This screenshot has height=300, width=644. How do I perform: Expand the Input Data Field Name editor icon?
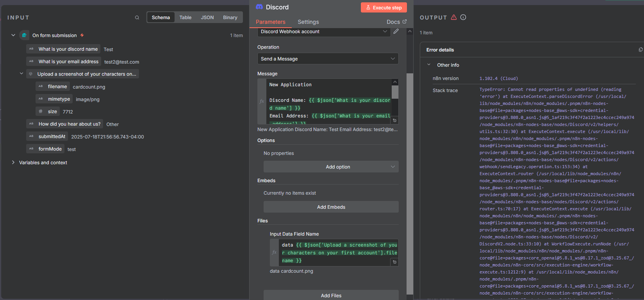pyautogui.click(x=394, y=262)
